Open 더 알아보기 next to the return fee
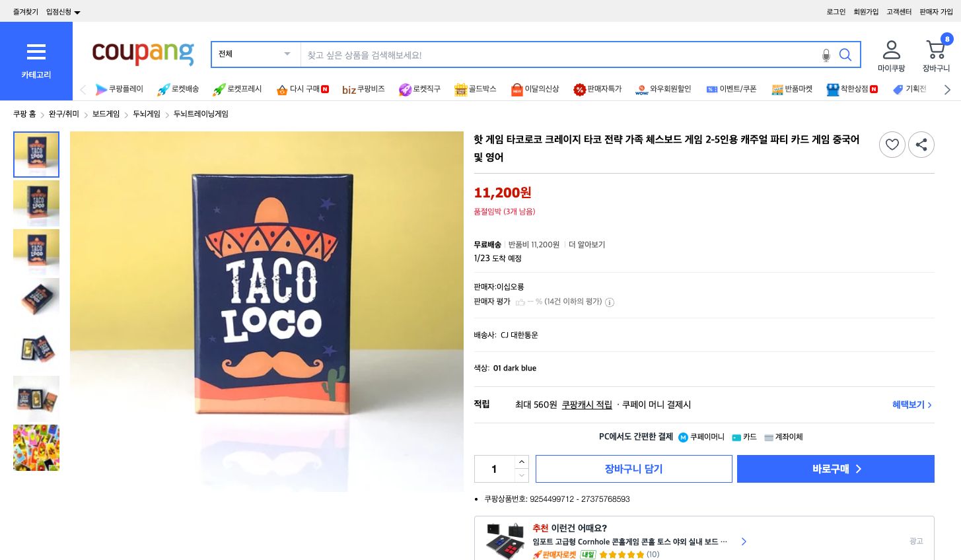Viewport: 961px width, 560px height. tap(587, 244)
